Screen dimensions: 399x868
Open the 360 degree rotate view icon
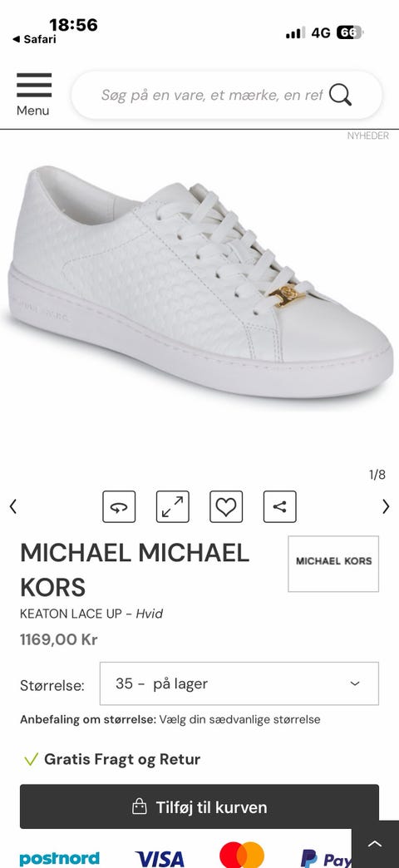(119, 506)
